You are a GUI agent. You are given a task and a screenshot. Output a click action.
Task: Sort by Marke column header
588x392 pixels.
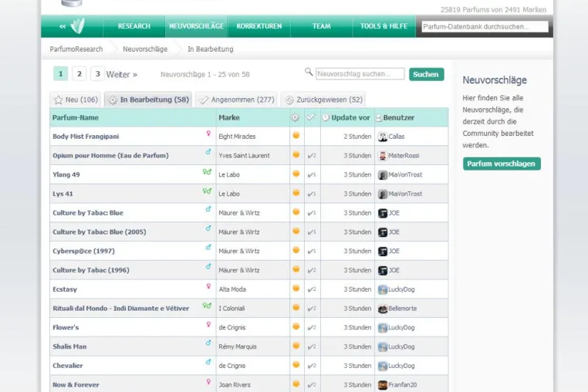(x=228, y=118)
